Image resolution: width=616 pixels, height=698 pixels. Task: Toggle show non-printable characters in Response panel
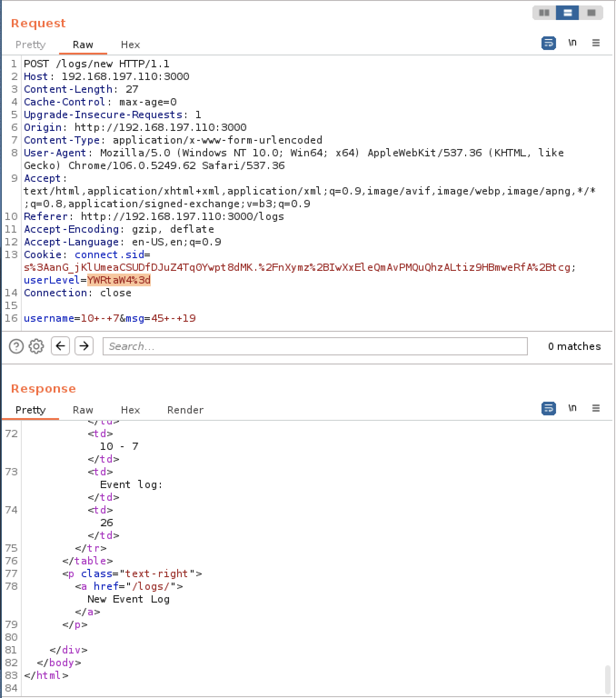click(572, 408)
